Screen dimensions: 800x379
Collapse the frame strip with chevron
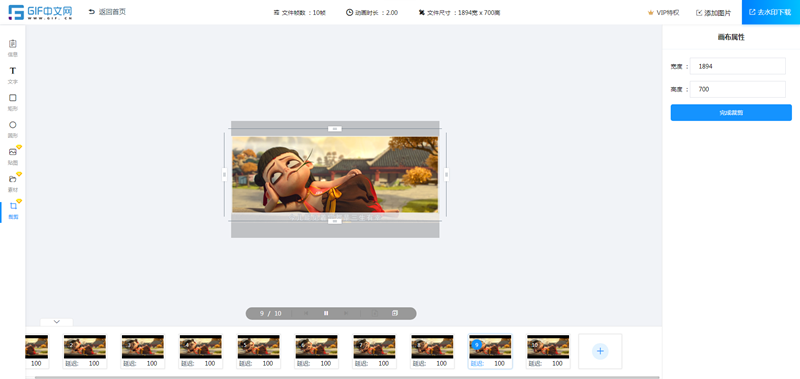coord(57,322)
